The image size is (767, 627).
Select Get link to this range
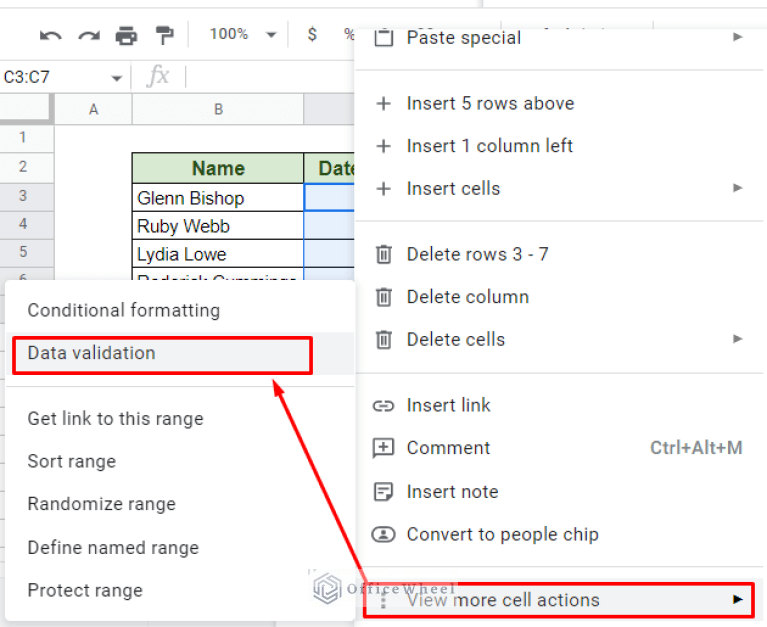click(180, 419)
